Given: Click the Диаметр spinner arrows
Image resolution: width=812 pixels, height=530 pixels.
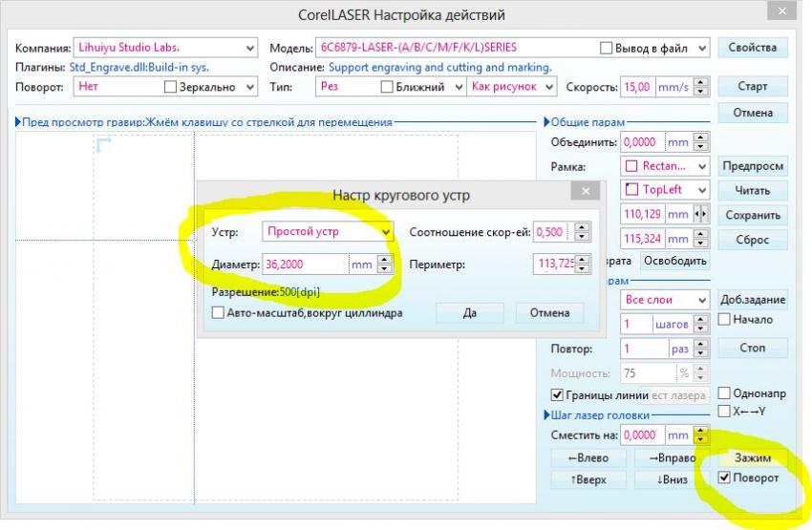Looking at the screenshot, I should (385, 265).
